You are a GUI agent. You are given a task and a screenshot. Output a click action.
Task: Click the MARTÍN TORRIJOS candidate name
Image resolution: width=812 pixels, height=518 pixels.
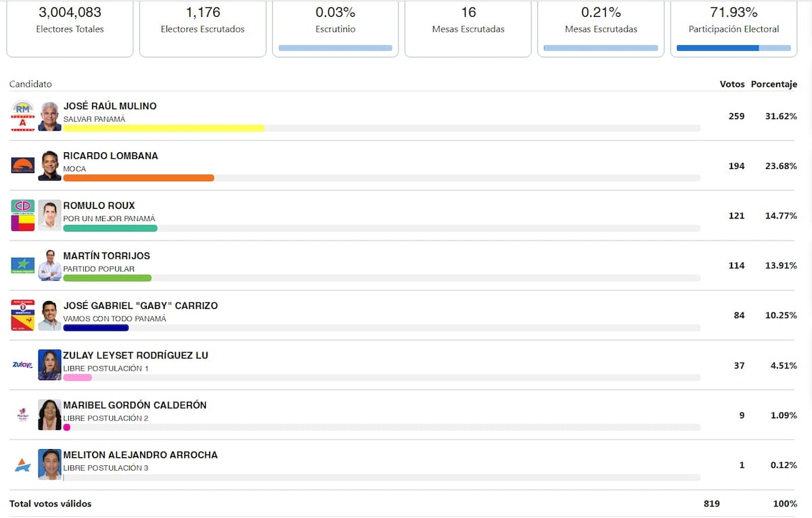[106, 256]
